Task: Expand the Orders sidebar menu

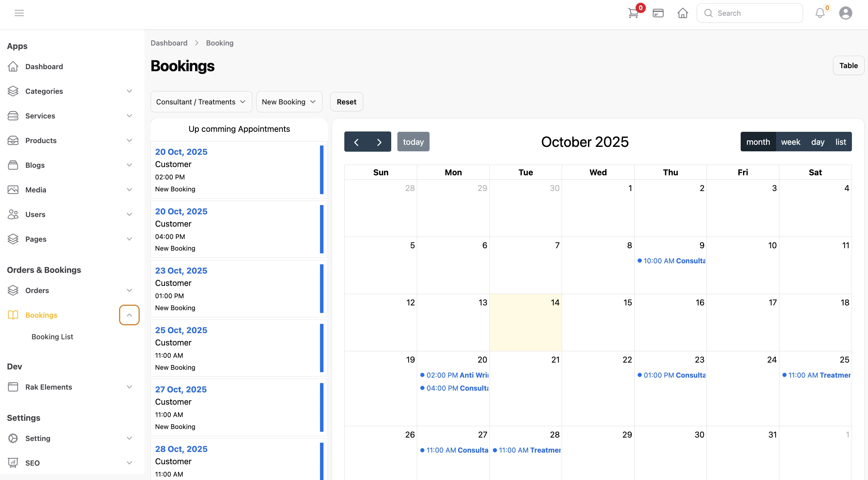Action: tap(129, 290)
